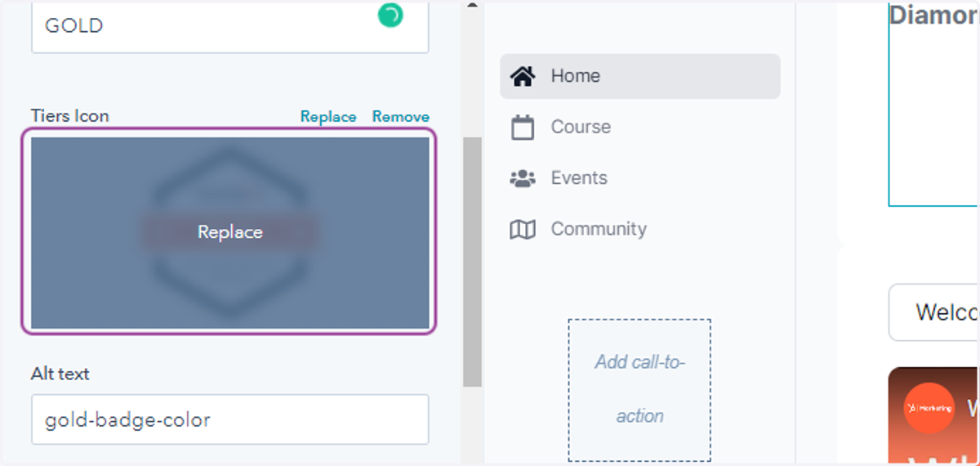Click the Community map icon

tap(523, 230)
